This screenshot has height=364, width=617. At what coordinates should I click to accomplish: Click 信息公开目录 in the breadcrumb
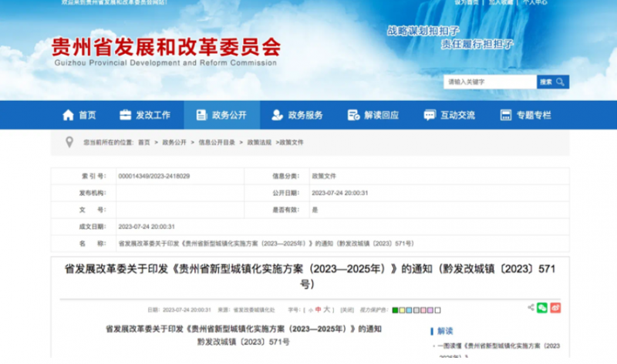(216, 143)
